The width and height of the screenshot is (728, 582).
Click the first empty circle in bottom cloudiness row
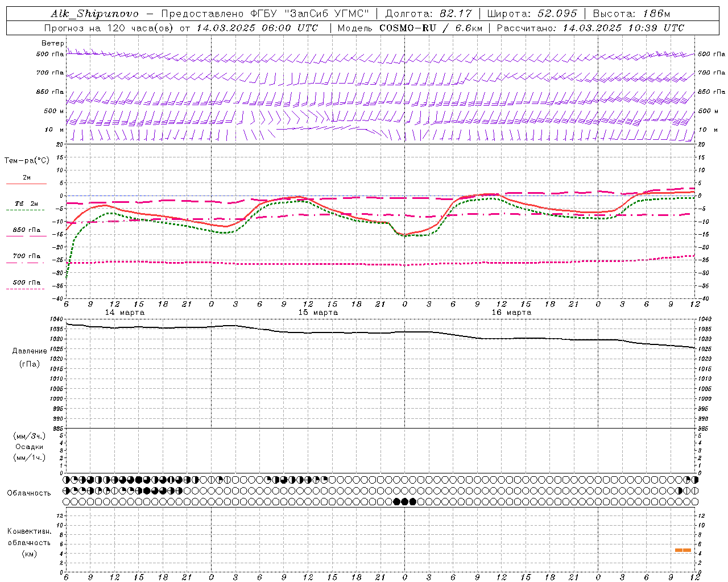pos(67,501)
